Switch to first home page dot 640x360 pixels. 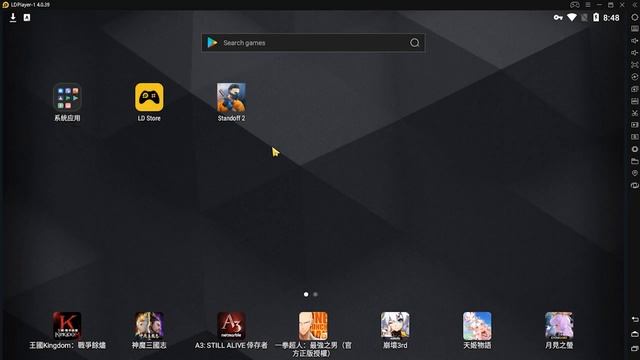[x=306, y=294]
